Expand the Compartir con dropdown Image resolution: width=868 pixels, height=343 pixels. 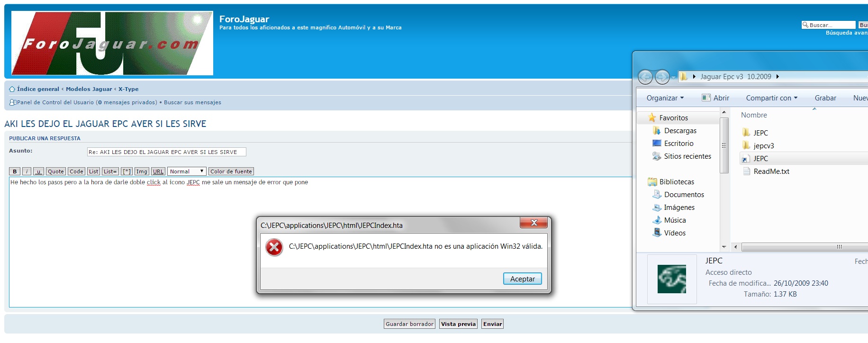[x=771, y=98]
